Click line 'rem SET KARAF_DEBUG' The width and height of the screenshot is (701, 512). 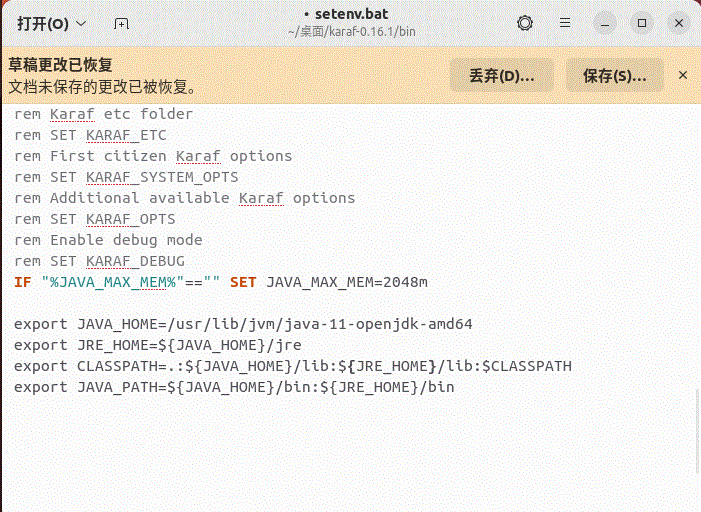click(99, 262)
